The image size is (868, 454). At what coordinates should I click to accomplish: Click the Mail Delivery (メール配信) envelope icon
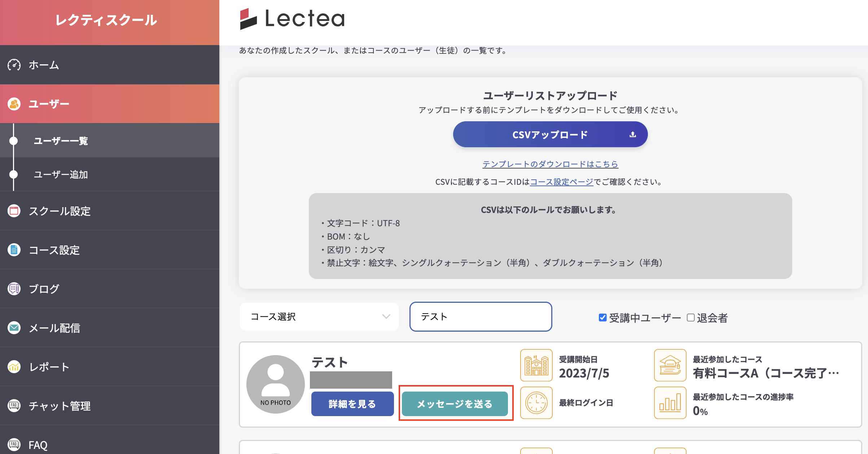click(14, 328)
